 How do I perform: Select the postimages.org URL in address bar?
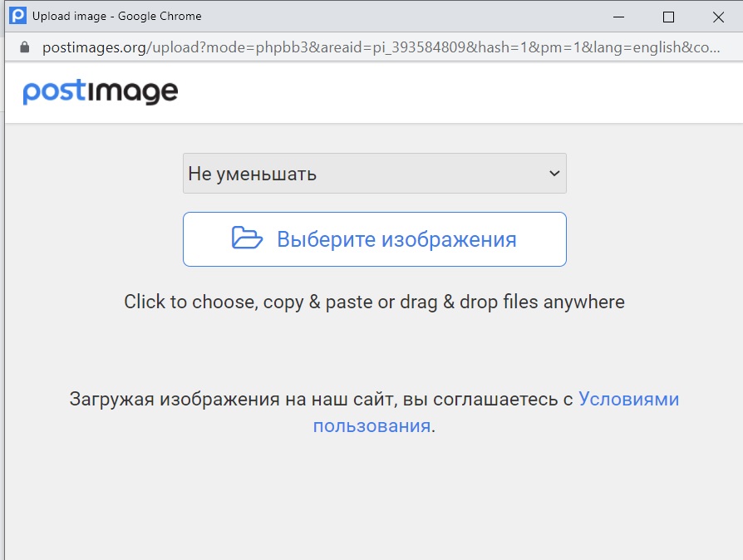tap(381, 47)
